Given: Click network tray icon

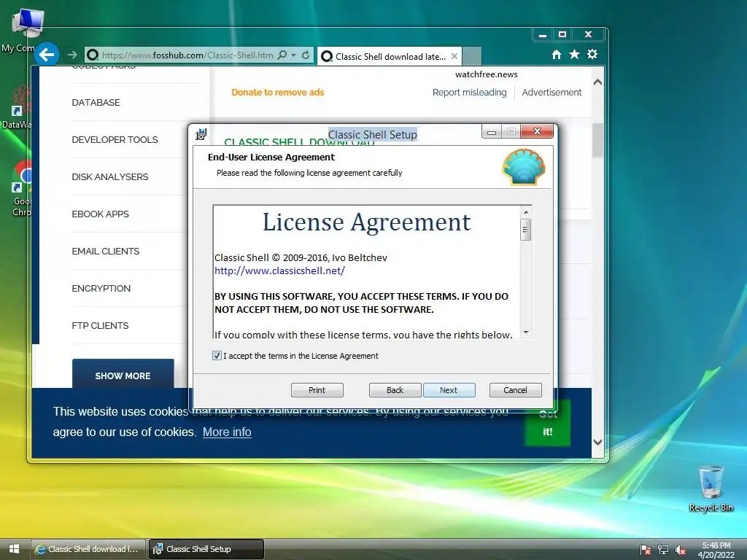Looking at the screenshot, I should click(662, 550).
